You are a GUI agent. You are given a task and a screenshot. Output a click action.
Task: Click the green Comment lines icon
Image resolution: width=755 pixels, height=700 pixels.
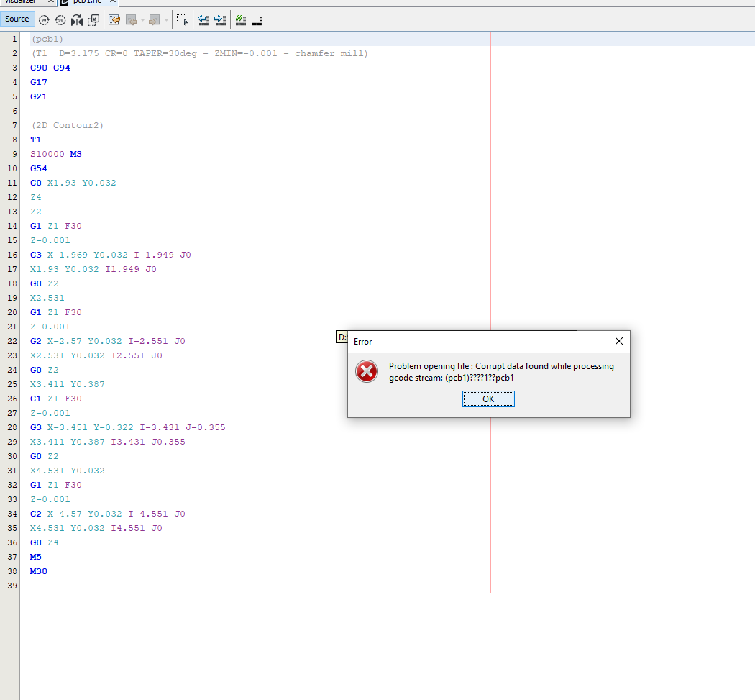[x=241, y=20]
